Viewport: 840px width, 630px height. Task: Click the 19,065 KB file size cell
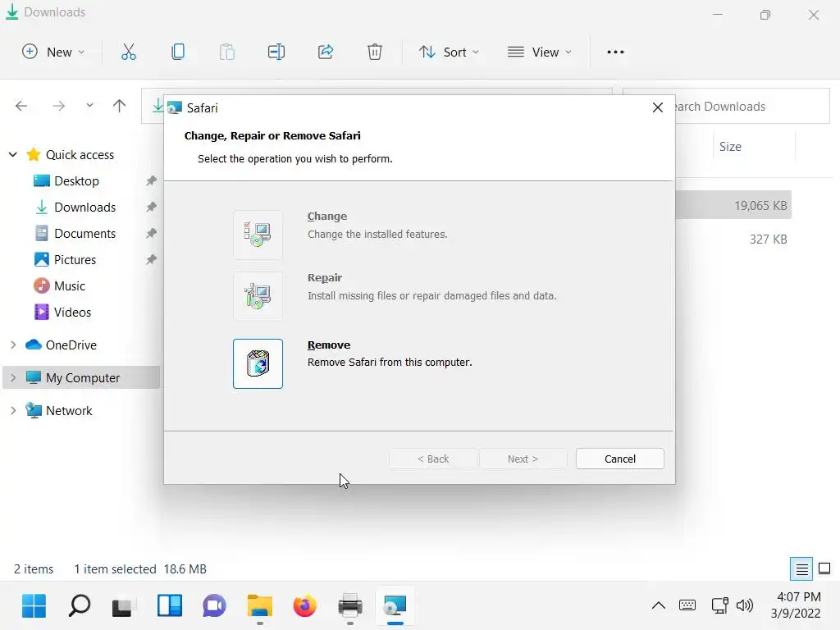click(x=760, y=206)
